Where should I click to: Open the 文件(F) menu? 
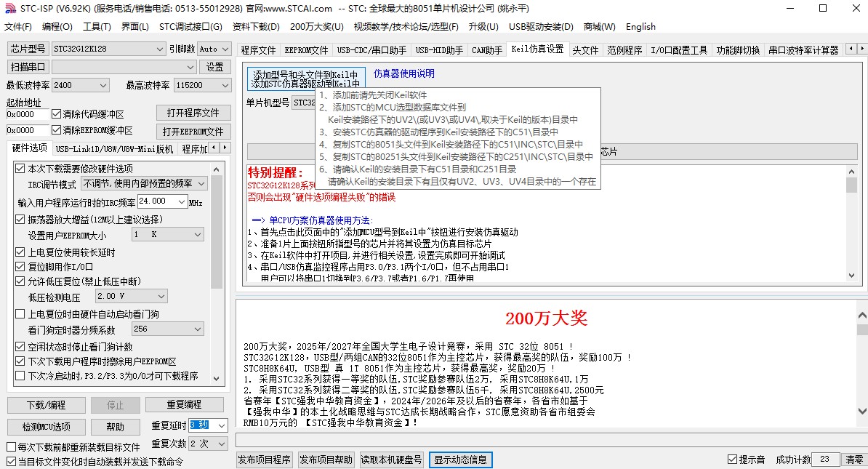pos(17,27)
